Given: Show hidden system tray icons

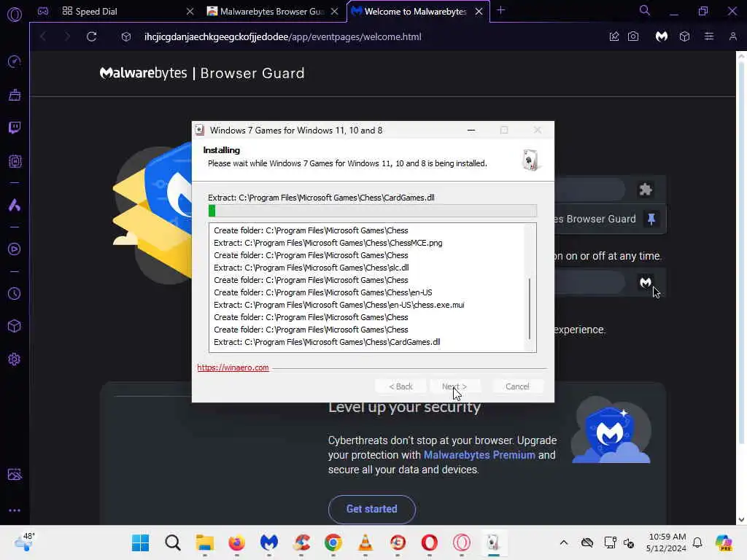Looking at the screenshot, I should click(564, 542).
